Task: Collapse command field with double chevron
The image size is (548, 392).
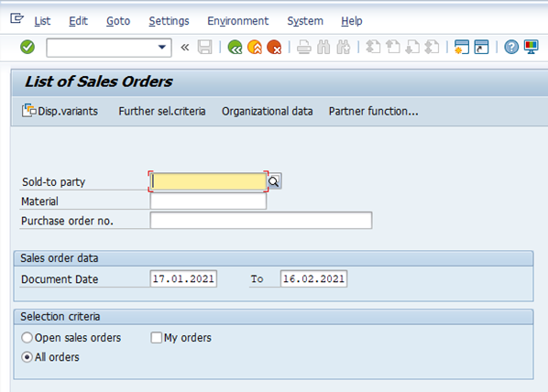Action: (185, 47)
